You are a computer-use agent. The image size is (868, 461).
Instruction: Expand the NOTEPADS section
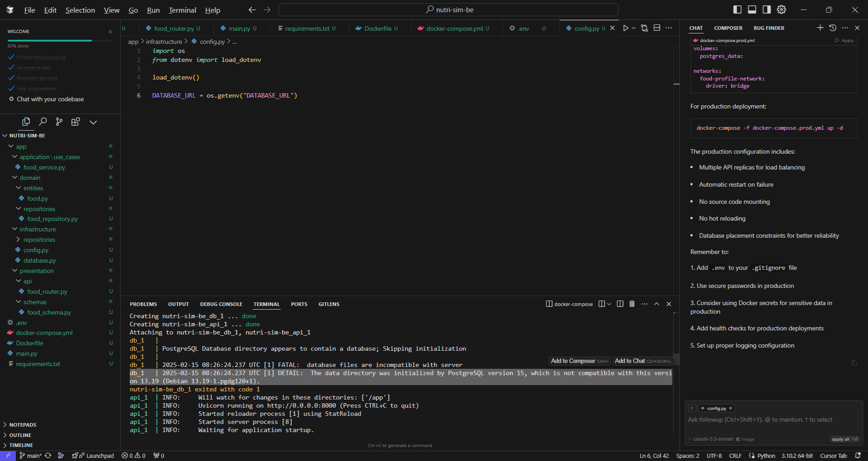coord(23,425)
